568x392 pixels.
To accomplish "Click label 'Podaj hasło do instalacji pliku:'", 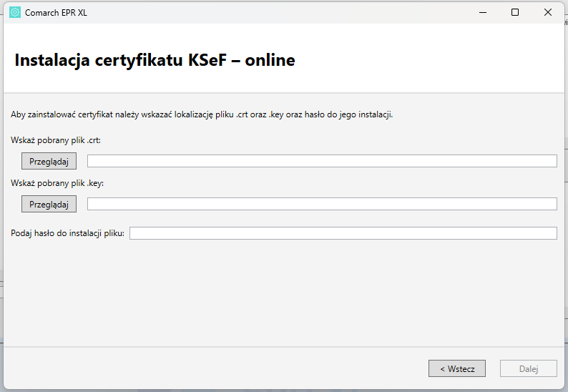I will [67, 233].
